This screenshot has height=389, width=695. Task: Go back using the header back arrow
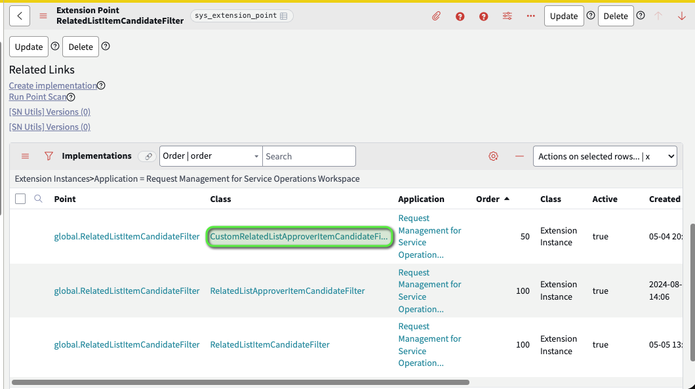[20, 16]
